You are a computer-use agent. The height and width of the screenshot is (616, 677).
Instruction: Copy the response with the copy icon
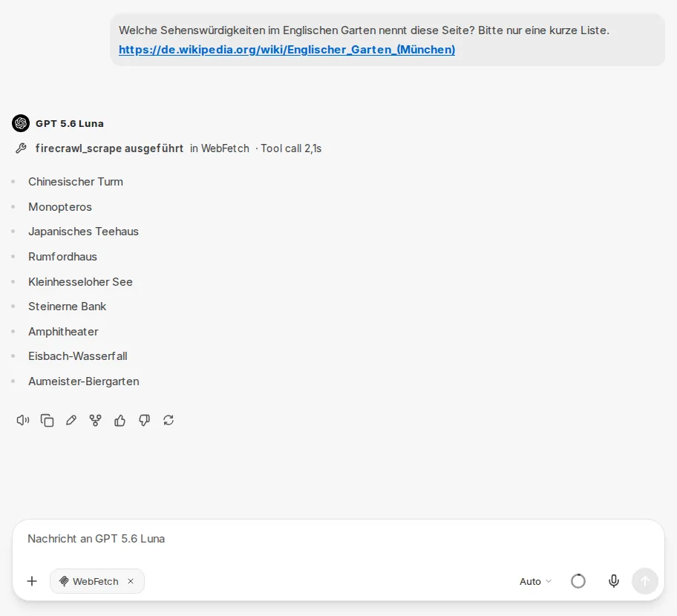point(47,420)
